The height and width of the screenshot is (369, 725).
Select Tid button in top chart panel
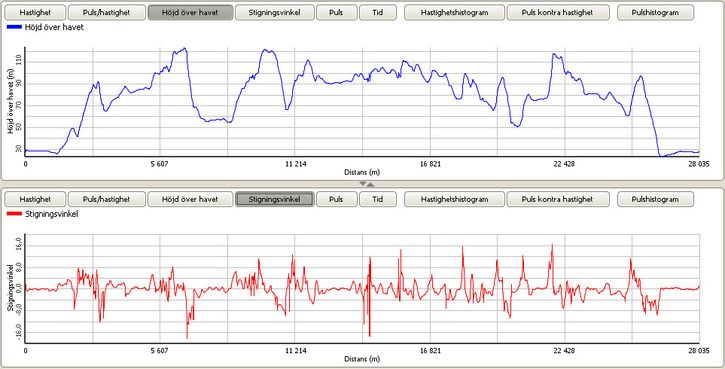click(378, 12)
